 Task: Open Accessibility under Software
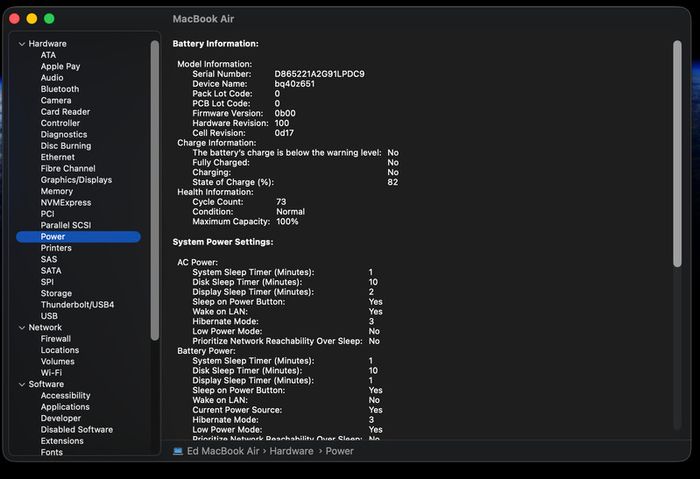pyautogui.click(x=65, y=396)
